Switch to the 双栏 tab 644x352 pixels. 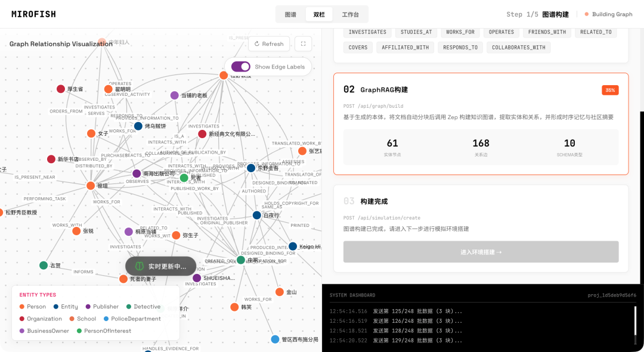coord(319,14)
